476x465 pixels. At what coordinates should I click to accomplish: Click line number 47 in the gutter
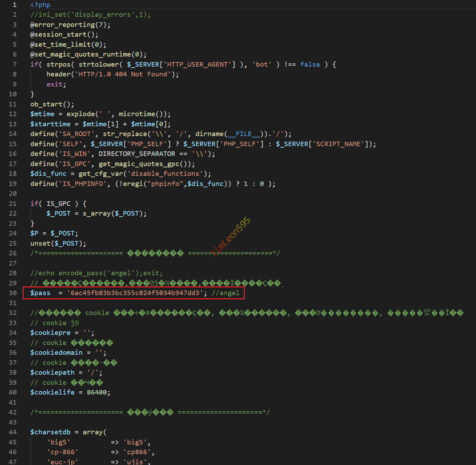coord(13,462)
